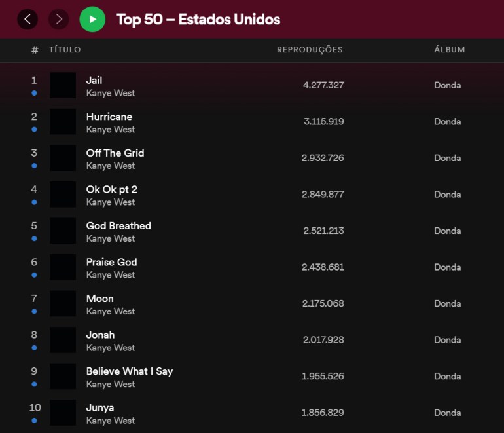
Task: Sort by the REPRODUÇÕES column header
Action: point(310,50)
